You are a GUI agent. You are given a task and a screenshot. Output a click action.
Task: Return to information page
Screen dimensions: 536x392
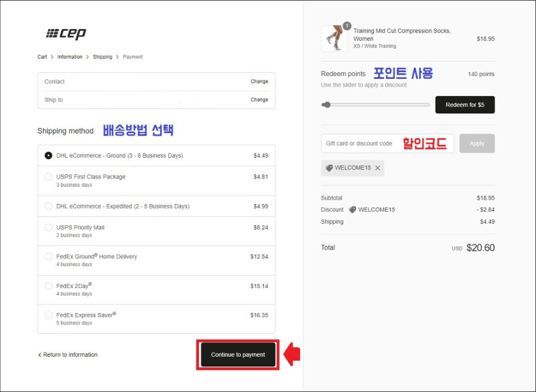coord(68,355)
